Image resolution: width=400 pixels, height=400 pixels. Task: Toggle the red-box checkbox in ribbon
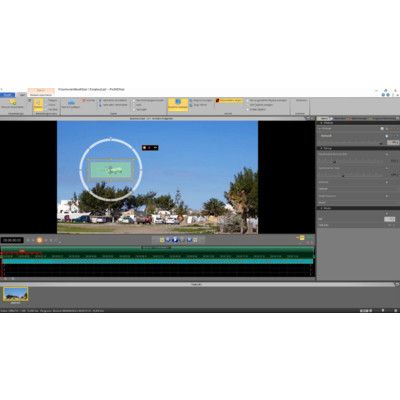point(217,100)
